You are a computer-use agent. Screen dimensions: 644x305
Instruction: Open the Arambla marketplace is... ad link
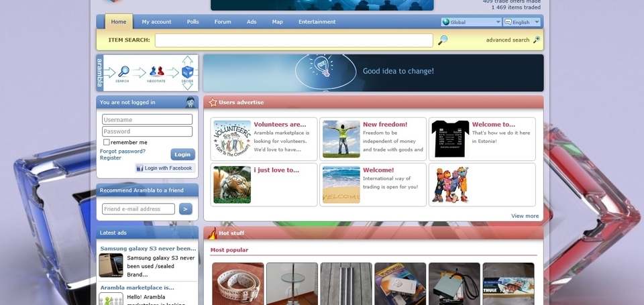pos(137,288)
